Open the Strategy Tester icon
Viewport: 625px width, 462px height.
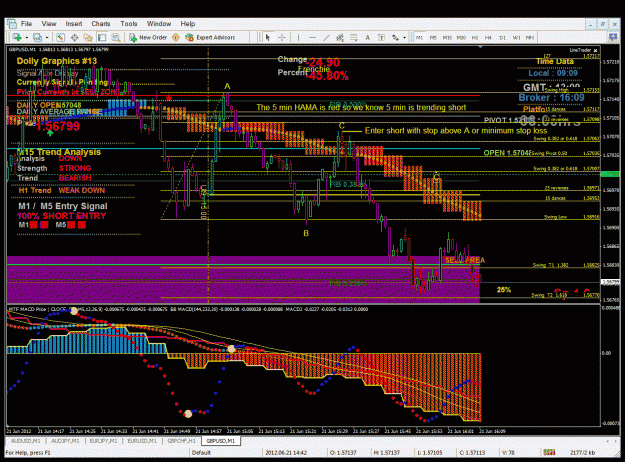coord(116,37)
